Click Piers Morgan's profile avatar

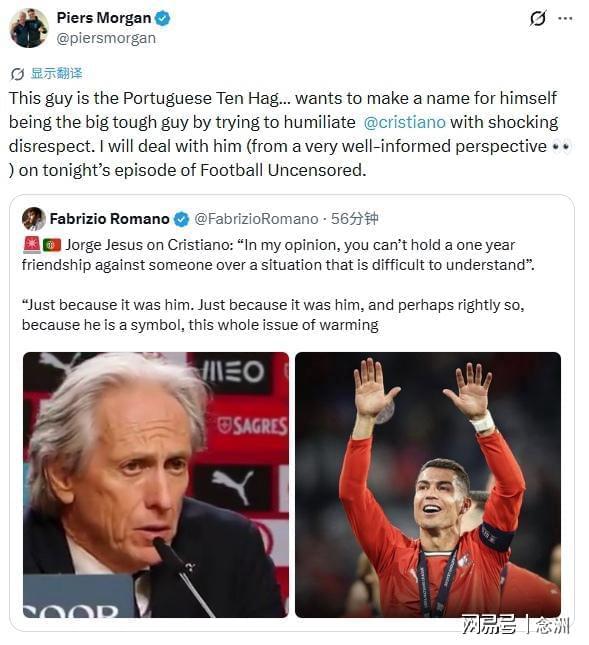point(29,28)
